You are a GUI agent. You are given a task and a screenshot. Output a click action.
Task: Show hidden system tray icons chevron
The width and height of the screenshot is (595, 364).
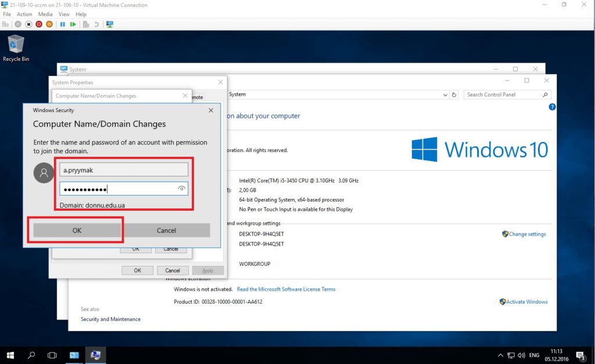click(x=501, y=355)
